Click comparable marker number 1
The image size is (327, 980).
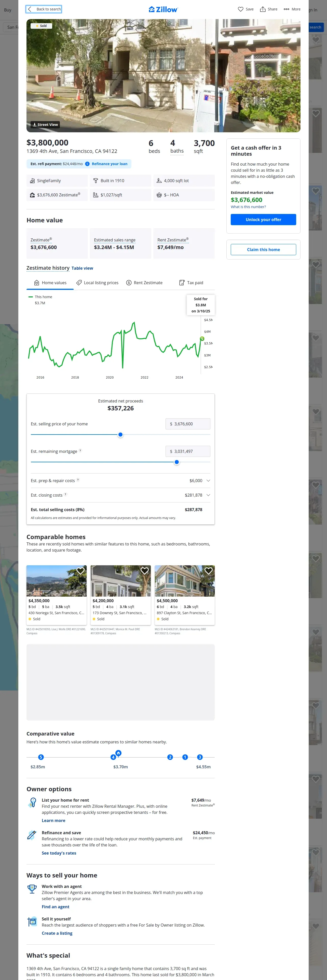(x=185, y=757)
